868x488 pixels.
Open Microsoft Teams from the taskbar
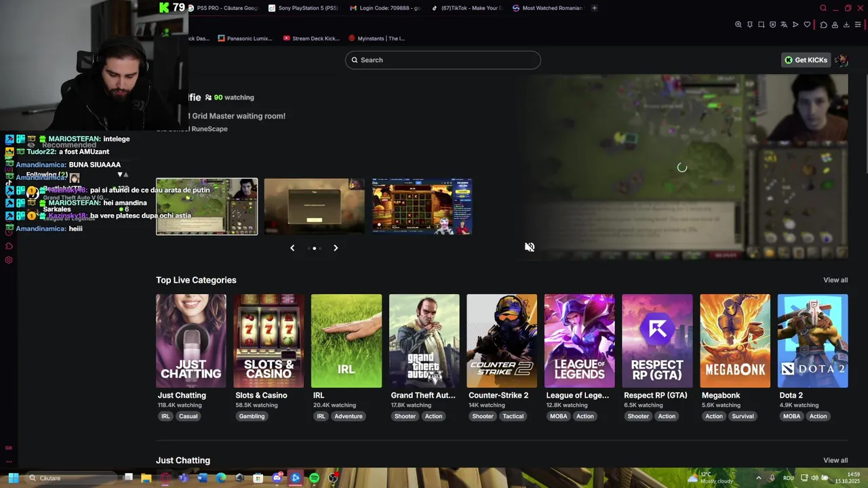click(x=183, y=478)
